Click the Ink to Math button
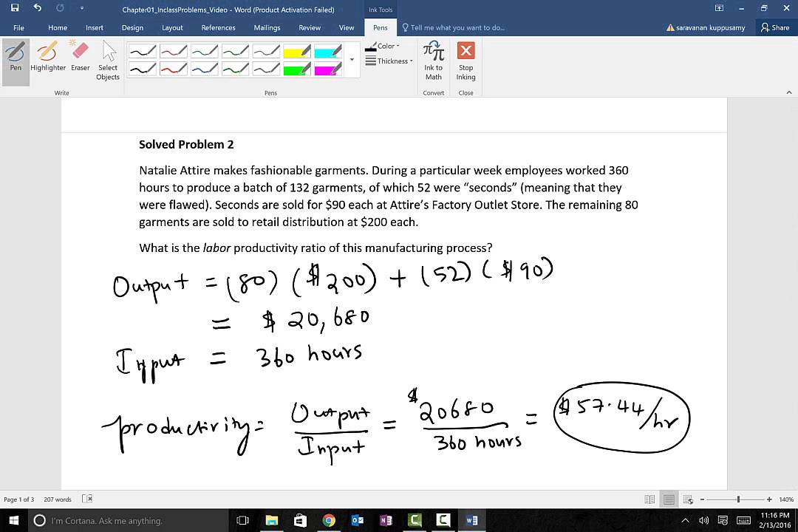The image size is (798, 532). coord(434,61)
